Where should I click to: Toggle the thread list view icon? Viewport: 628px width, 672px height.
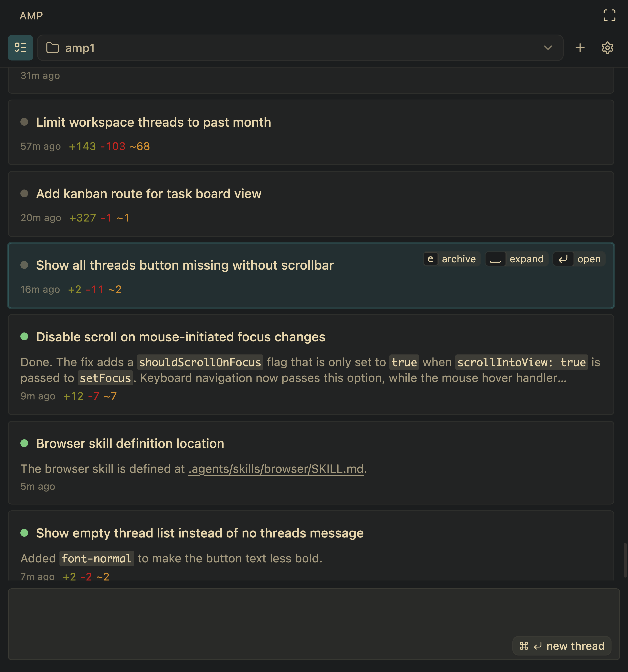[x=20, y=48]
